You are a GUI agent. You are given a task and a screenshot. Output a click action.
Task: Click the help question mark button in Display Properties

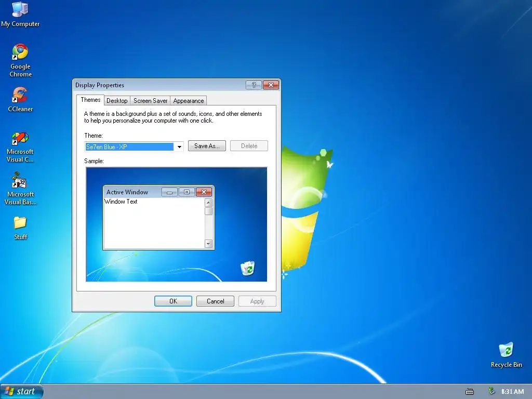254,85
